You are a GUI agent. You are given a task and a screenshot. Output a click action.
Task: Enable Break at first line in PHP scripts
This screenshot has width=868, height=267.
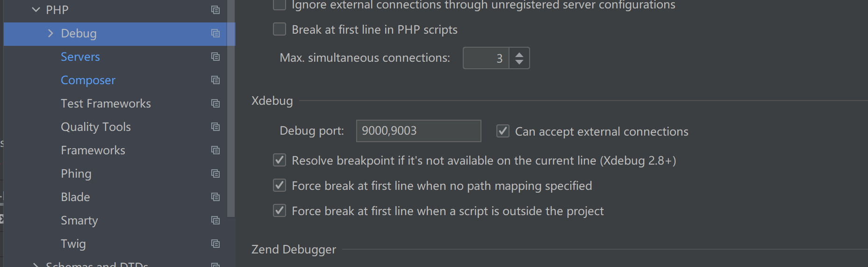point(280,29)
